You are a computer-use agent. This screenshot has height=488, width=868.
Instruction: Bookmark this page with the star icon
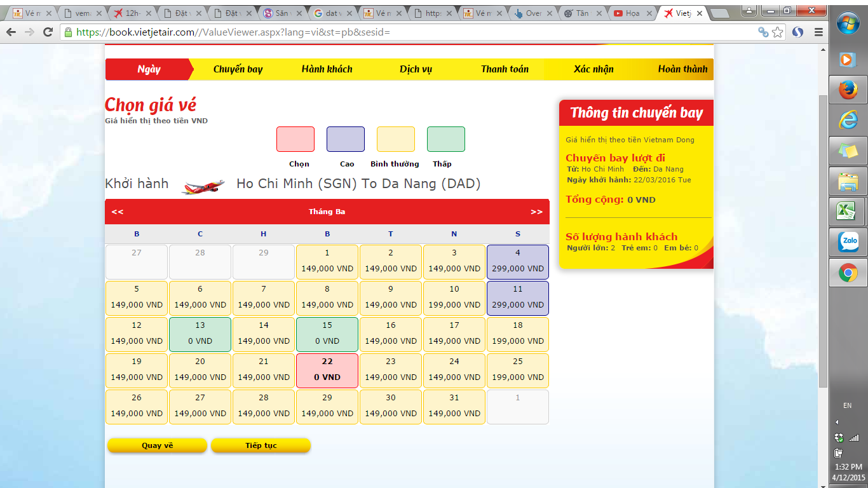778,32
